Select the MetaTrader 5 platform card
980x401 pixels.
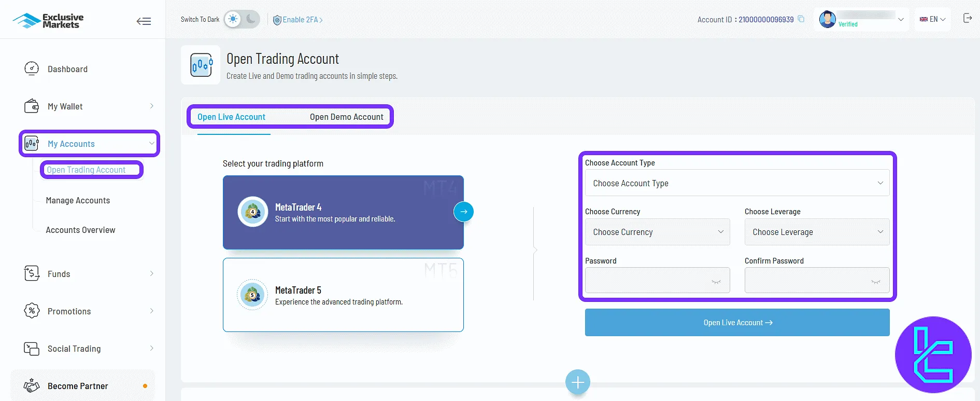coord(343,295)
